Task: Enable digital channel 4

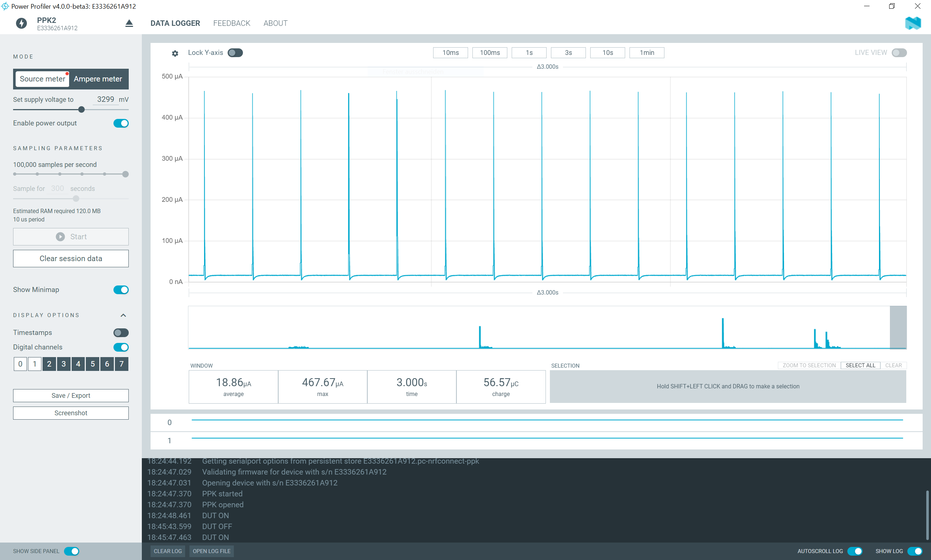Action: pyautogui.click(x=78, y=364)
